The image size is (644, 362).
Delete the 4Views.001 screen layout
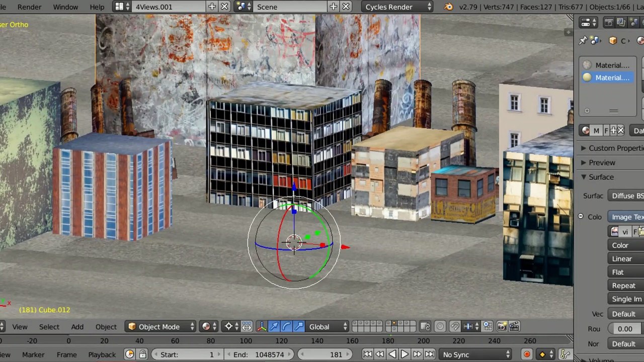coord(224,7)
